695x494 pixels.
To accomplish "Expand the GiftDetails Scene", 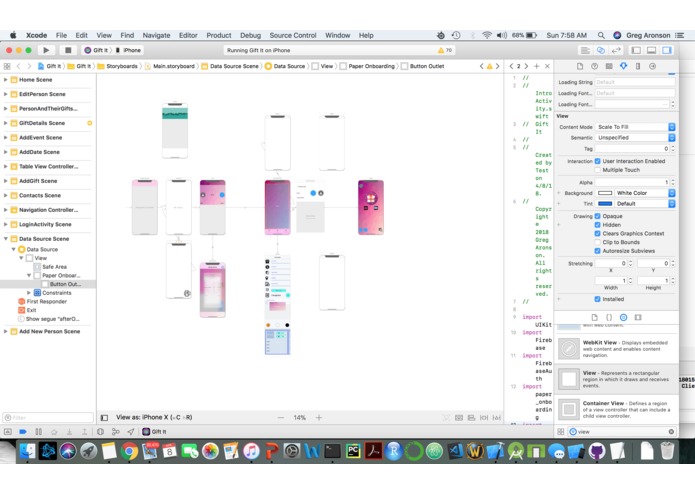I will coord(5,123).
